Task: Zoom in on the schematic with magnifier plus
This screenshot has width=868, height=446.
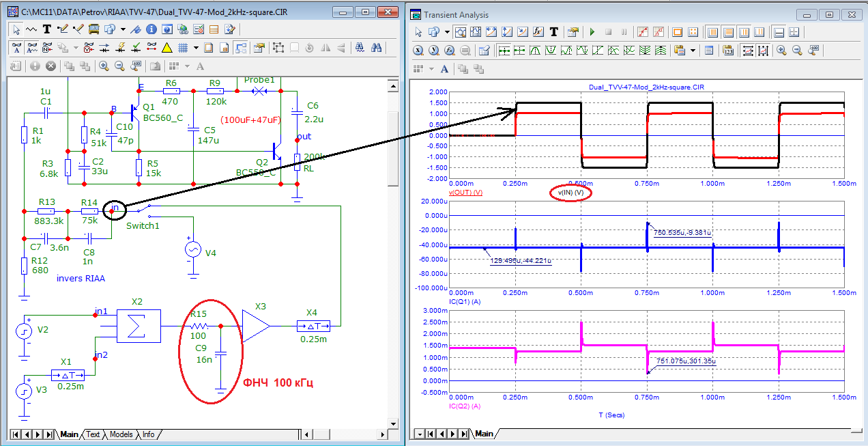Action: (x=104, y=66)
